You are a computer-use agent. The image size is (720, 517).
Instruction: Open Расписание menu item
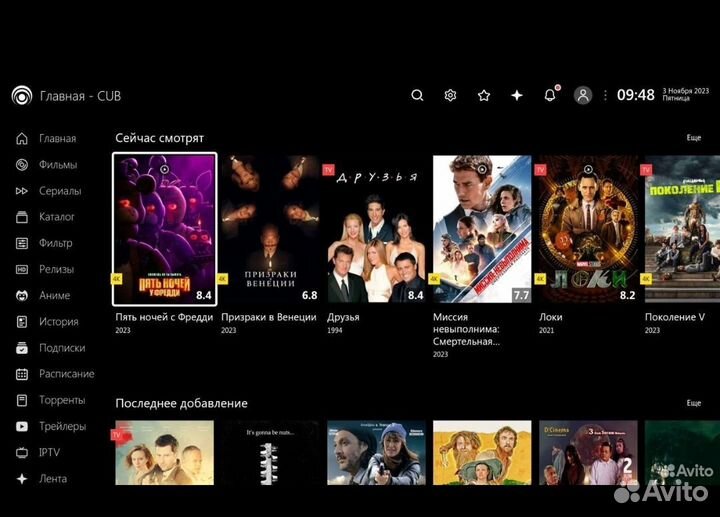pos(67,374)
